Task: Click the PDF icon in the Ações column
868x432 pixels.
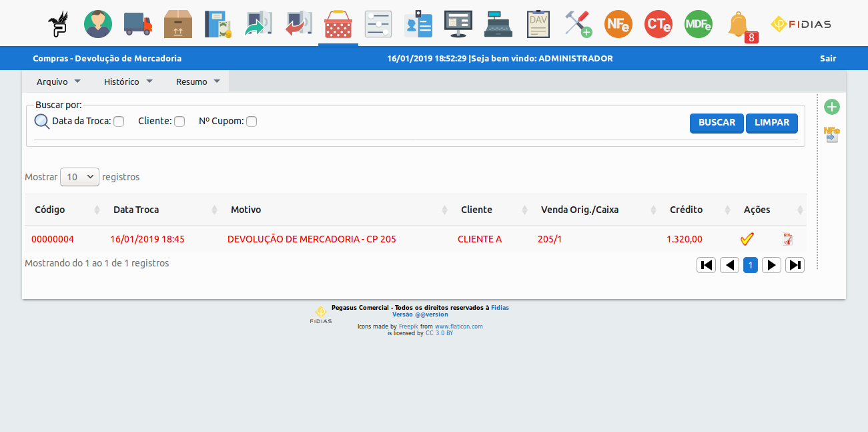Action: click(788, 239)
